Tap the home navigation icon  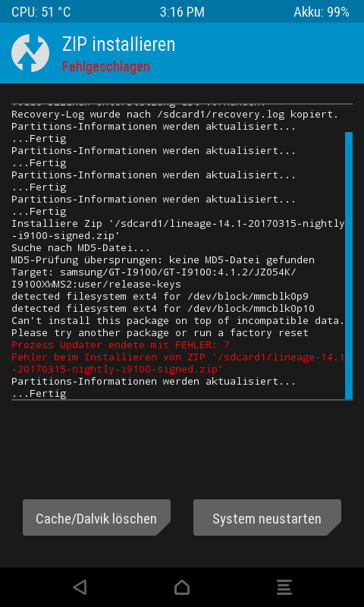[x=182, y=587]
